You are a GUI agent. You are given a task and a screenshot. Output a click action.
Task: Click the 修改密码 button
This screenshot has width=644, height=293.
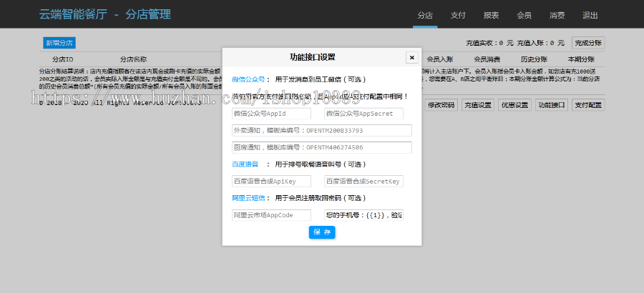click(441, 105)
